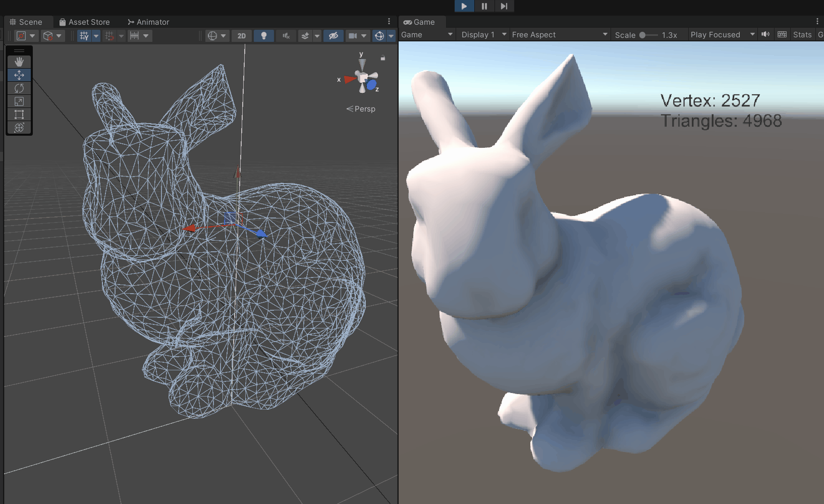Image resolution: width=824 pixels, height=504 pixels.
Task: Click the snap increment ruler icon
Action: tap(134, 36)
